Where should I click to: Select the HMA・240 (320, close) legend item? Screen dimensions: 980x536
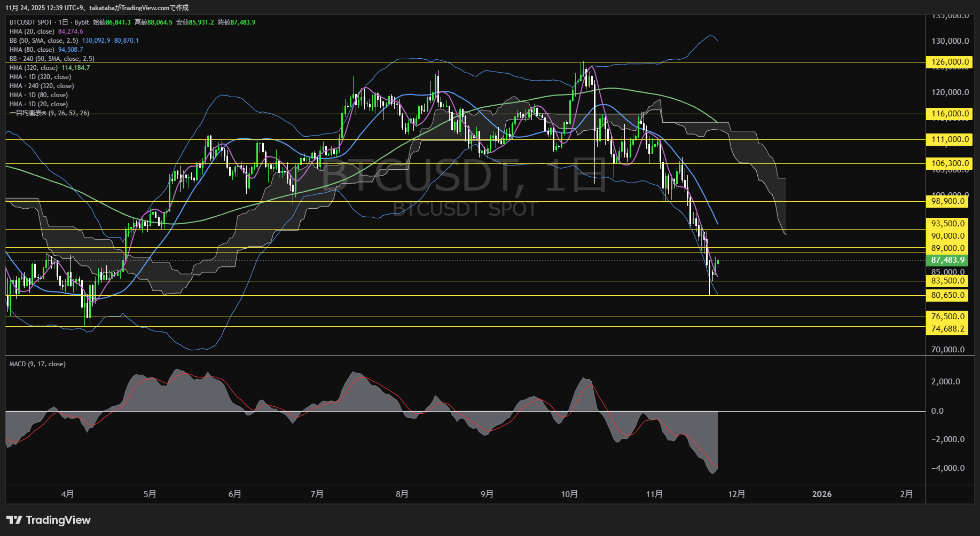pos(42,85)
